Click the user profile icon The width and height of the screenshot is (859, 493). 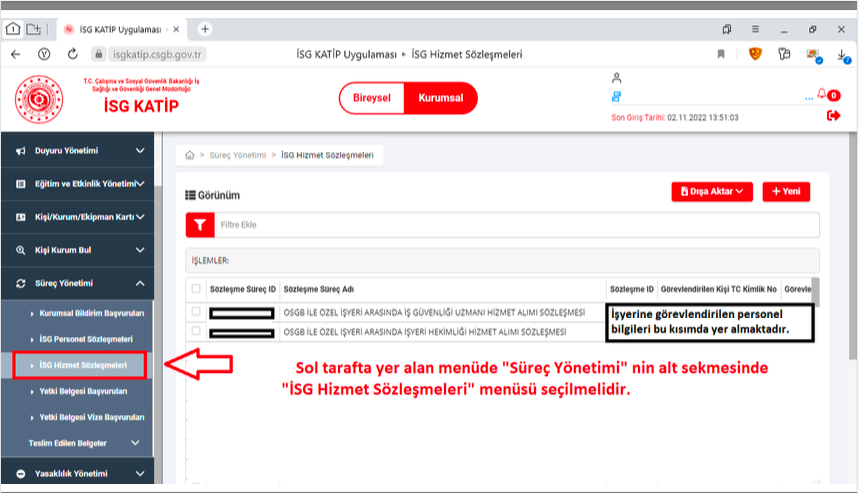(x=617, y=78)
